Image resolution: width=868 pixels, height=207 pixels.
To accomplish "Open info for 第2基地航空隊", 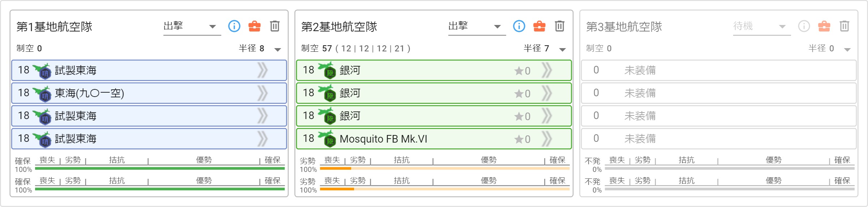I will [x=519, y=26].
